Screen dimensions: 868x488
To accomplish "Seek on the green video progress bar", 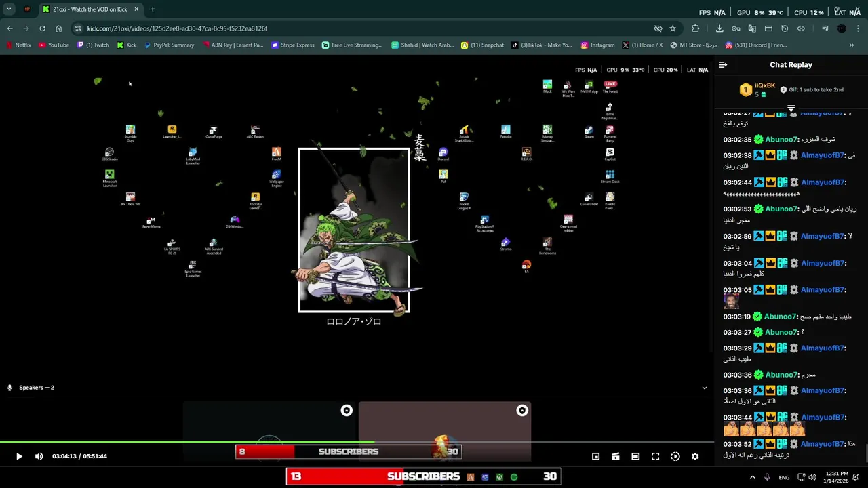I will pos(356,443).
